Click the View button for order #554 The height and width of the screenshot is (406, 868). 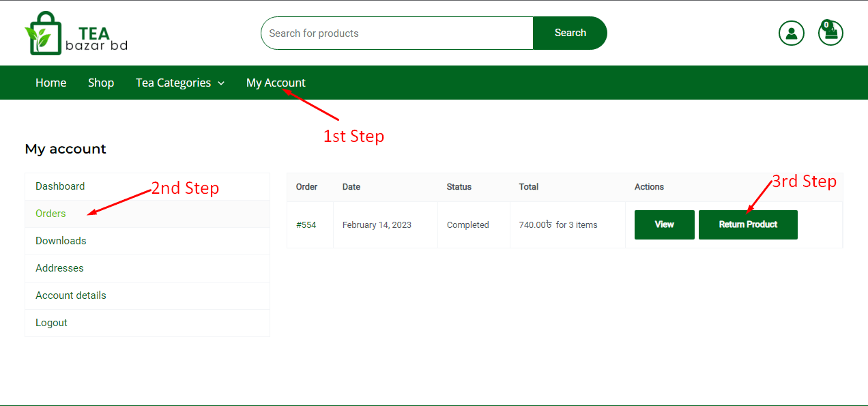[x=664, y=224]
